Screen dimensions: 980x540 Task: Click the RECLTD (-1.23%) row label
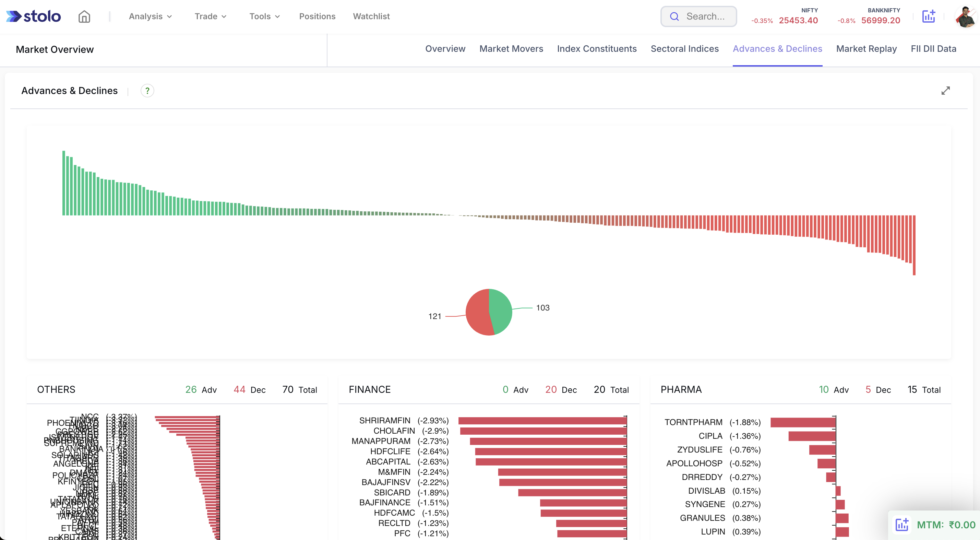414,523
